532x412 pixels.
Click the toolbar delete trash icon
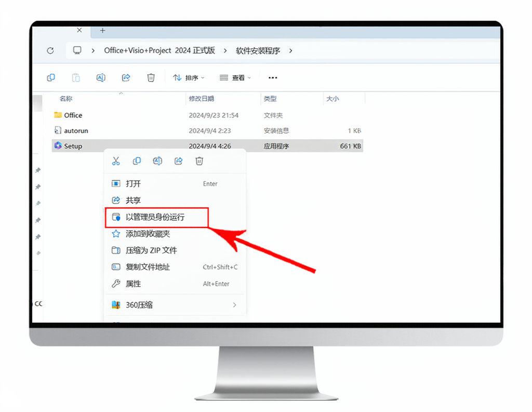pyautogui.click(x=151, y=78)
